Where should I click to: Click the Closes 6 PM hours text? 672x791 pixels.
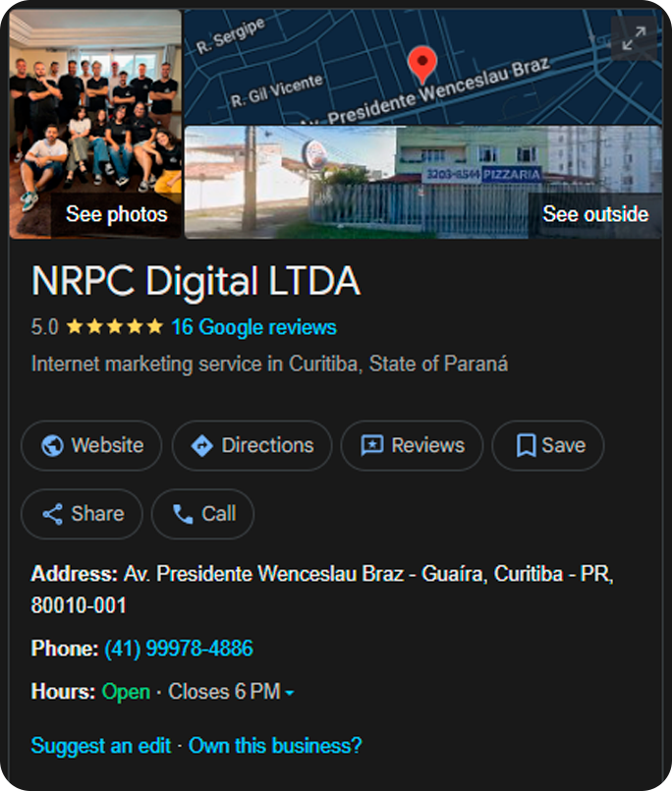225,692
